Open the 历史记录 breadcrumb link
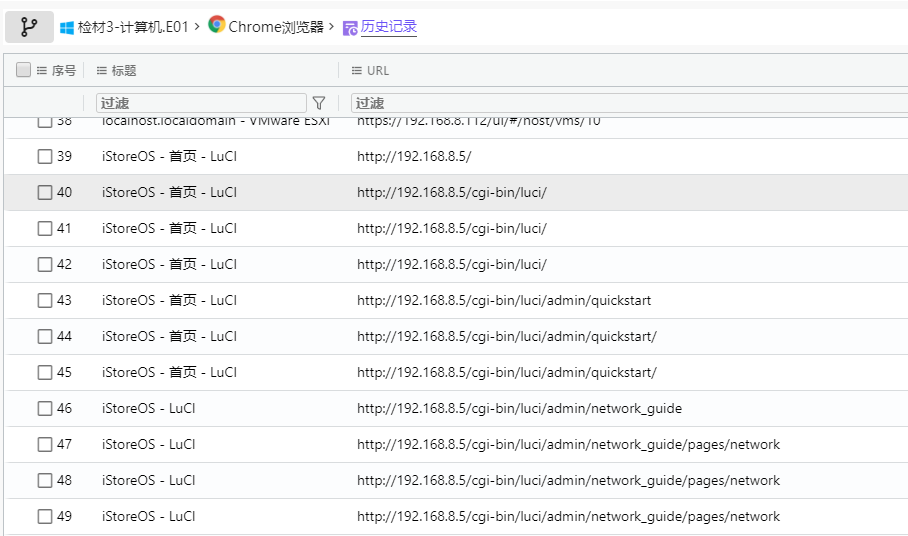 tap(388, 27)
